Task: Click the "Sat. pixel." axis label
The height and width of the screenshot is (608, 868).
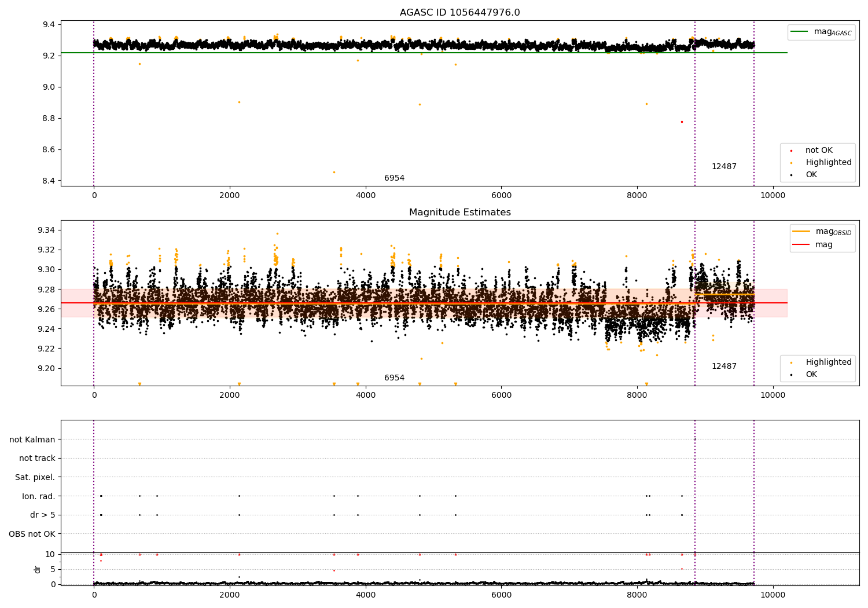Action: (x=35, y=478)
